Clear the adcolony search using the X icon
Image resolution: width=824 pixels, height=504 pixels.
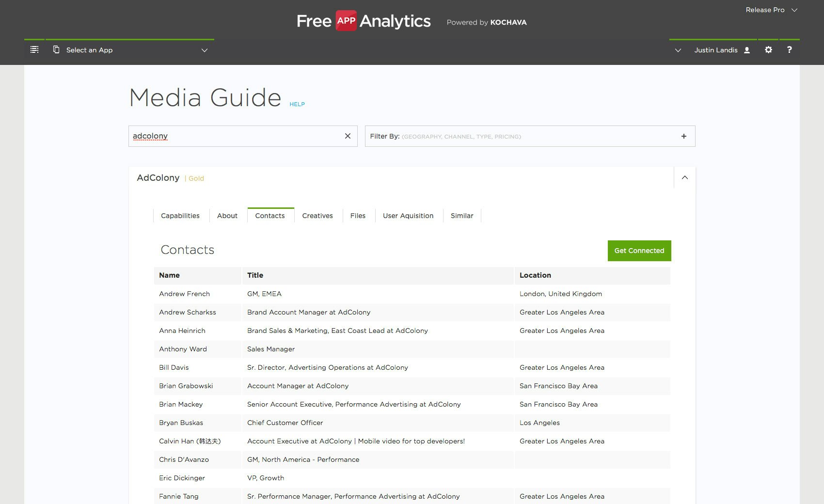pos(348,136)
